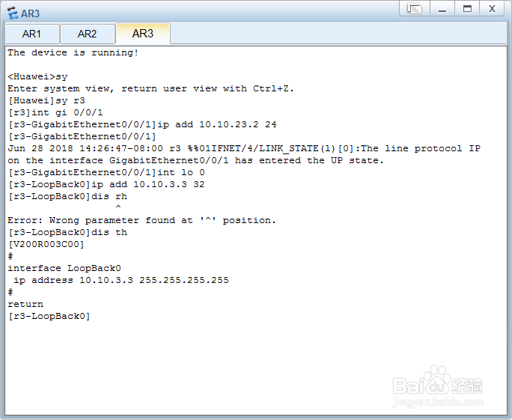The height and width of the screenshot is (420, 512).
Task: Click the 'The device is running!' line
Action: 73,52
